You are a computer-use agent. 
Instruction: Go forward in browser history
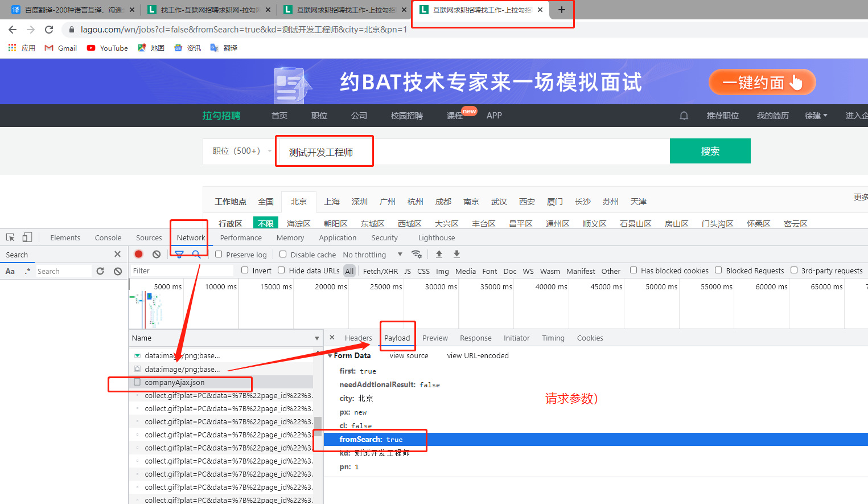(x=31, y=30)
